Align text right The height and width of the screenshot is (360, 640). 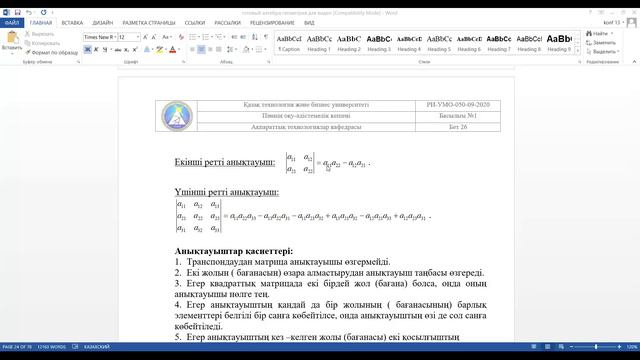(210, 49)
